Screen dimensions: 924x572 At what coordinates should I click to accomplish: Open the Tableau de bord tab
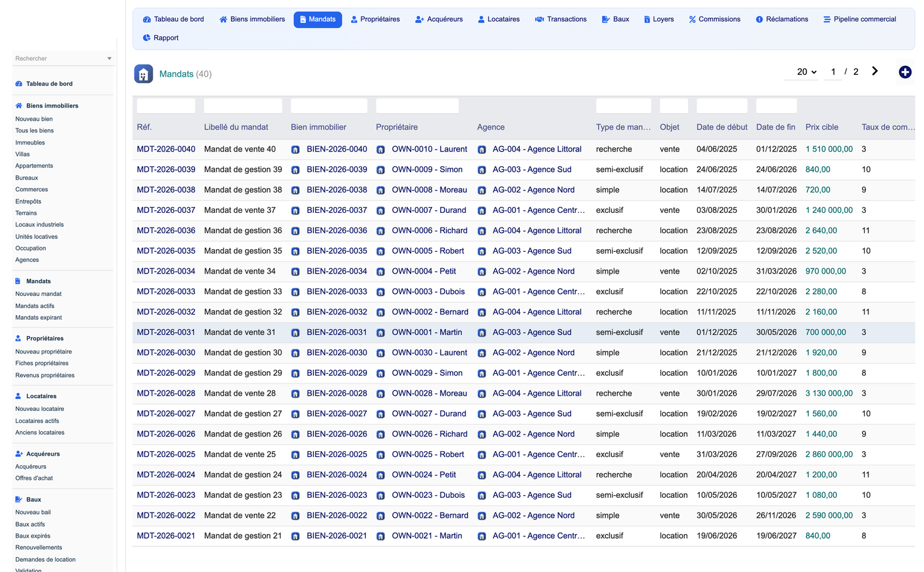(173, 19)
